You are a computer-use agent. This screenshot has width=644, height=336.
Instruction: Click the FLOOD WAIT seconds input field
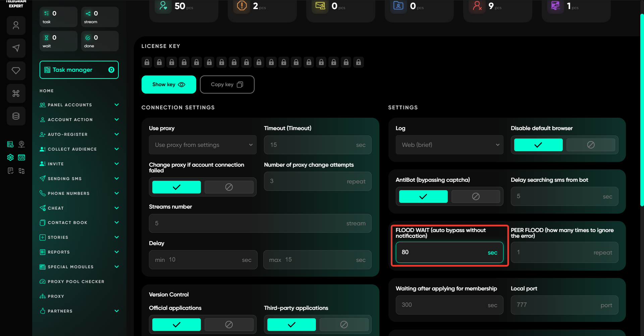[x=443, y=253]
